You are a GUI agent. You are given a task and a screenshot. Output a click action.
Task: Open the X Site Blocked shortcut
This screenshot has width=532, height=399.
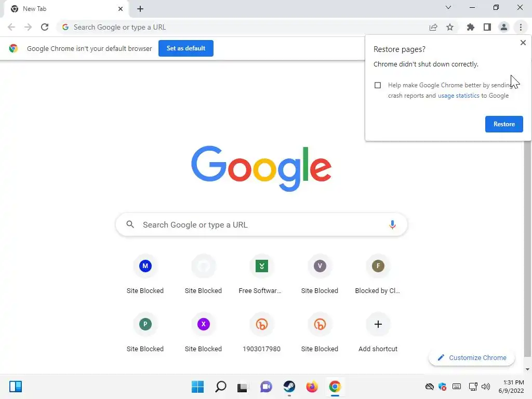coord(203,333)
